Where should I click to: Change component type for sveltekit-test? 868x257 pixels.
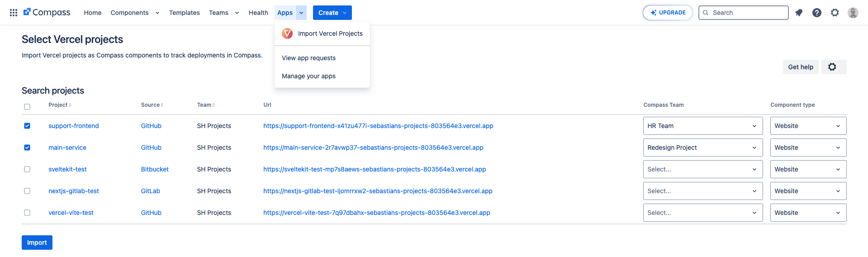click(808, 169)
